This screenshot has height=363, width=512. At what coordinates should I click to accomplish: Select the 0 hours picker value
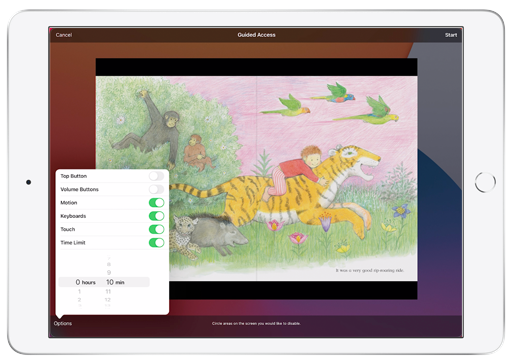[85, 282]
